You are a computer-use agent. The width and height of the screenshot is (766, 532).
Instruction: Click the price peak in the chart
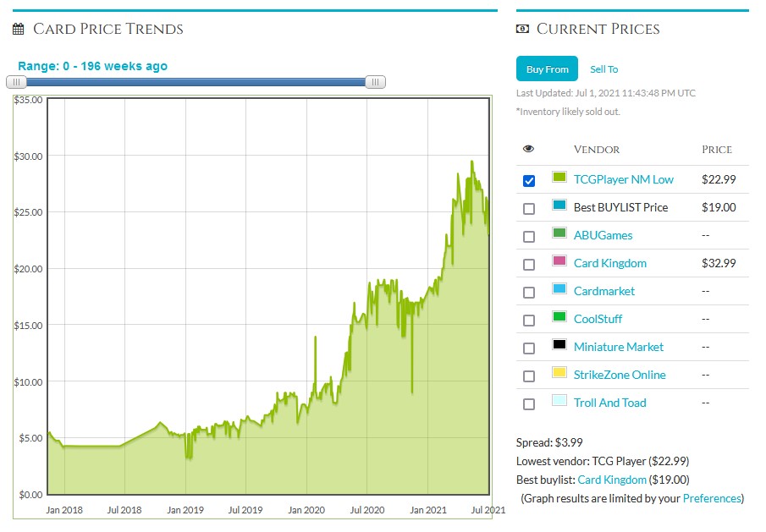point(472,162)
